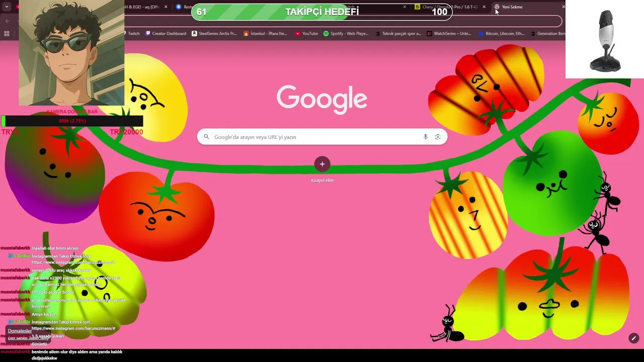Screen dimensions: 644x362
Task: Click the voice search microphone icon
Action: [426, 137]
